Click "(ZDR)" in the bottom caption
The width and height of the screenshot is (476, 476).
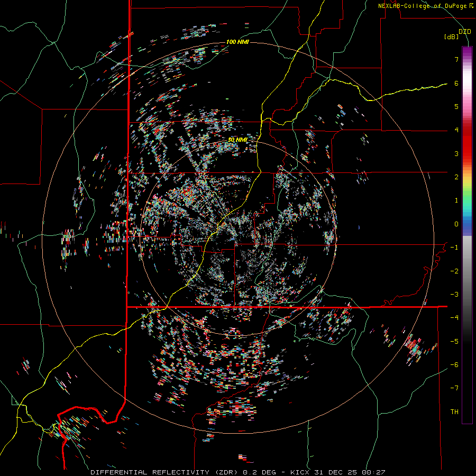(226, 472)
